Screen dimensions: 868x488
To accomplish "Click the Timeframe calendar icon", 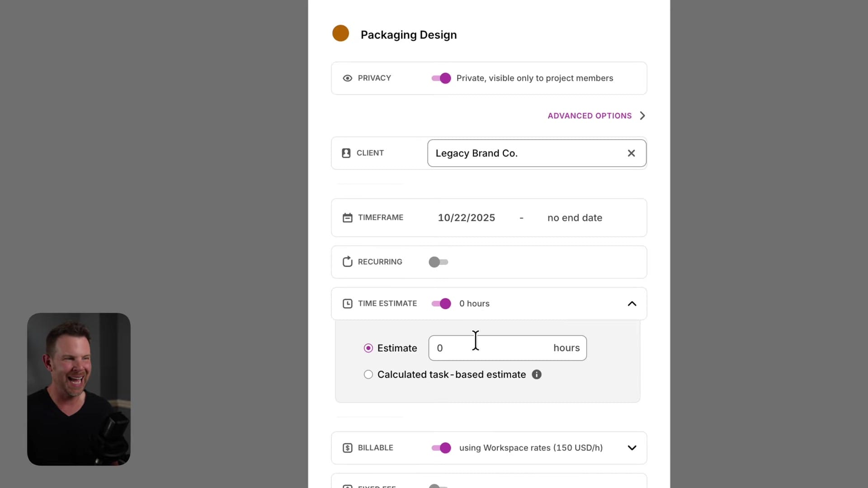I will click(347, 218).
